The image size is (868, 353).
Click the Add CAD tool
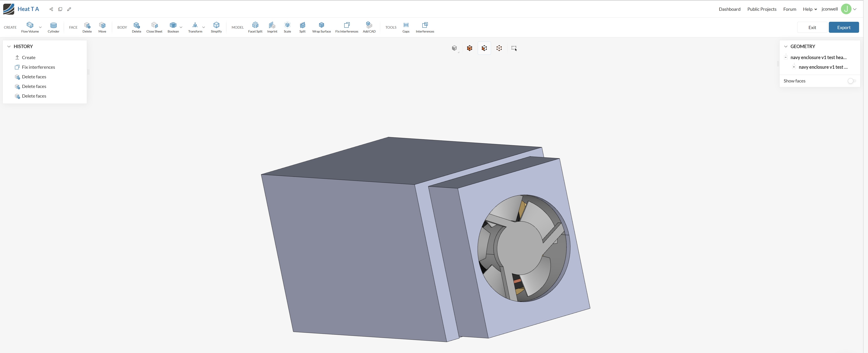(369, 27)
